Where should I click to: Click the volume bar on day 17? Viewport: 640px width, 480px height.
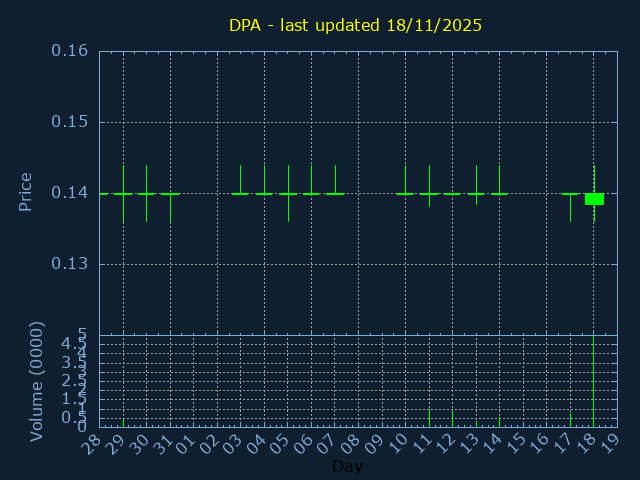click(x=570, y=420)
